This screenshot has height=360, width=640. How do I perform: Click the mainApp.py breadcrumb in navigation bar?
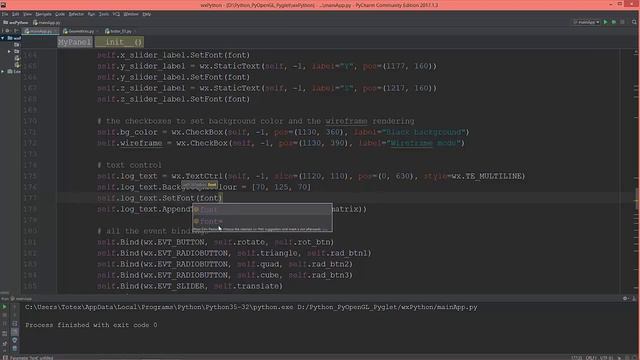[x=47, y=22]
